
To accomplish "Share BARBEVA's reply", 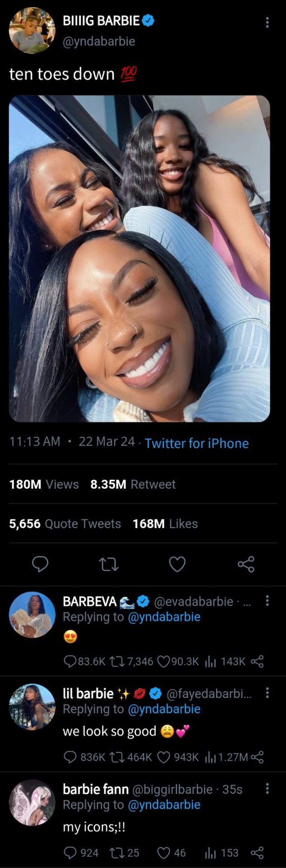I will (x=257, y=661).
